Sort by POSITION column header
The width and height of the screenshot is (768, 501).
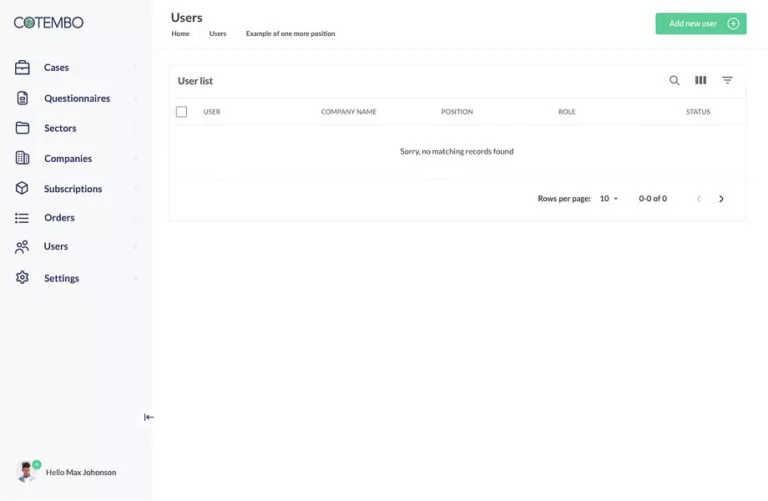tap(457, 112)
